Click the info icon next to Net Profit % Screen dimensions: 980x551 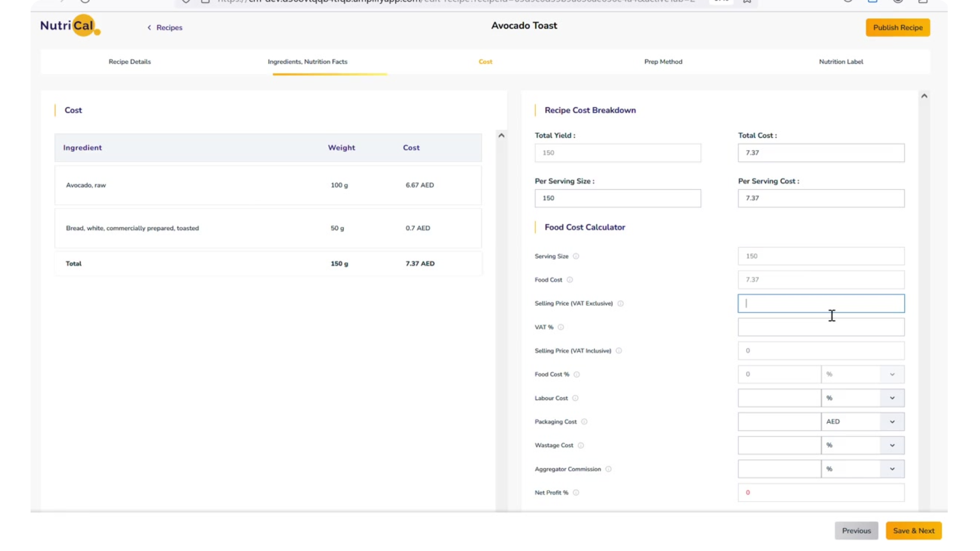(576, 492)
